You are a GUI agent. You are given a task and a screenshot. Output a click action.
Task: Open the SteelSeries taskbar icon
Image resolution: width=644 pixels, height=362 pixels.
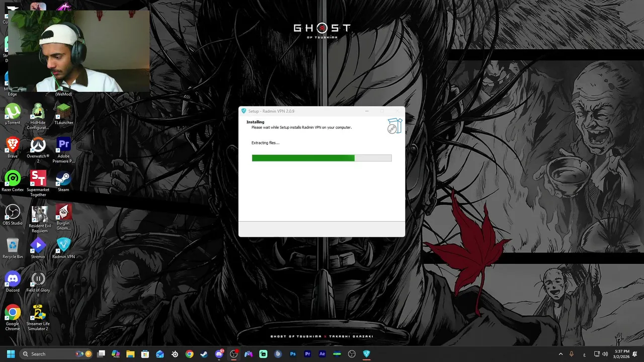click(175, 354)
